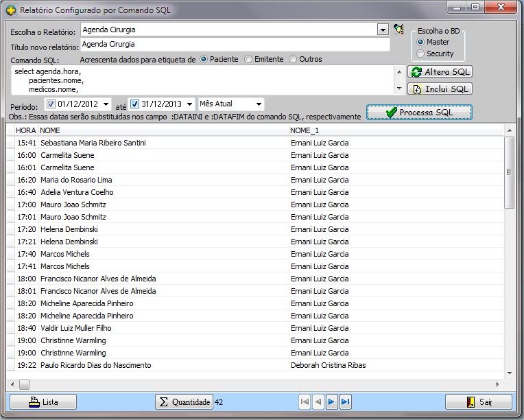Go to the next record
This screenshot has height=420, width=524.
click(333, 401)
